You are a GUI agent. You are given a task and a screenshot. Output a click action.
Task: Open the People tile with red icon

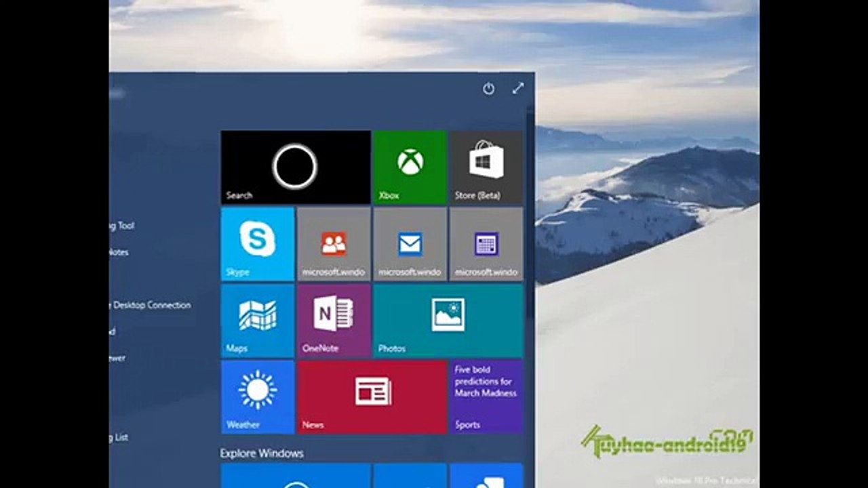coord(334,244)
